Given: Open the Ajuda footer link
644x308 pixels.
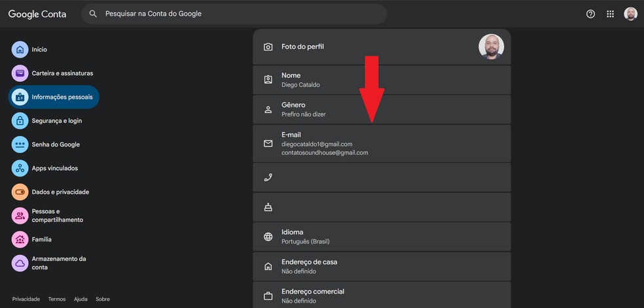Looking at the screenshot, I should [x=80, y=299].
